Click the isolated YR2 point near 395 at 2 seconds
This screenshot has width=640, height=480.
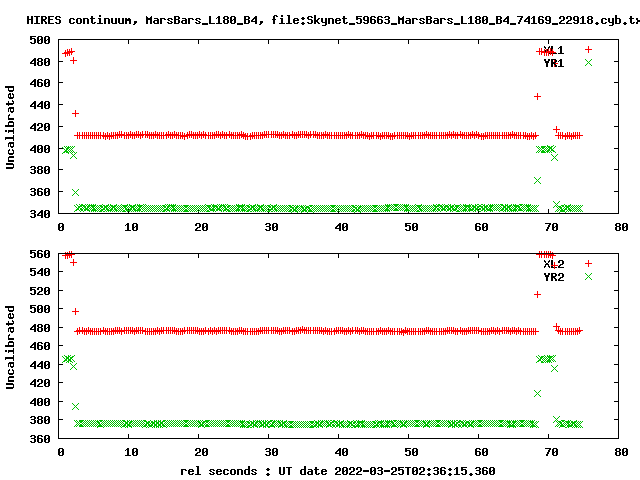pos(75,407)
